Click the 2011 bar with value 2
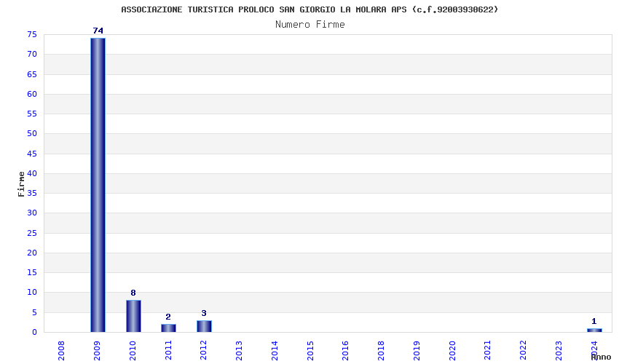Screen dimensions: 619x364 click(168, 328)
